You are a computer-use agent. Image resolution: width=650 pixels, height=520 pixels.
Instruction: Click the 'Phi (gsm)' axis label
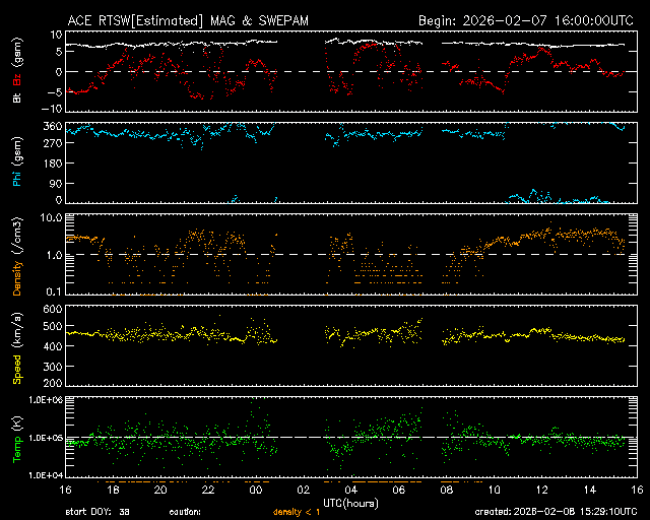17,162
